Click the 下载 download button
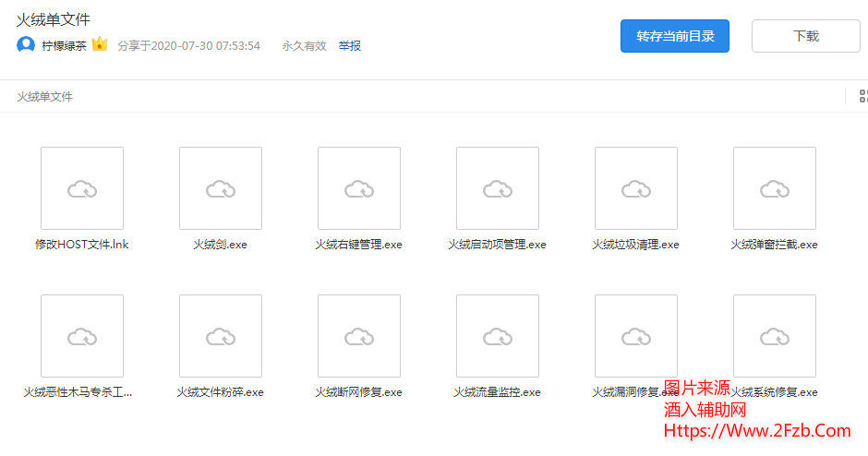The width and height of the screenshot is (868, 456). point(805,36)
